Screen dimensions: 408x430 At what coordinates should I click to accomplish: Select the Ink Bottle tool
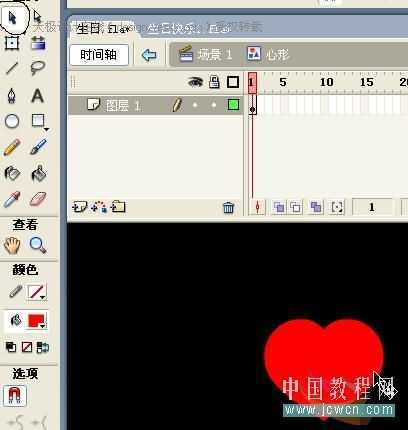pos(12,173)
